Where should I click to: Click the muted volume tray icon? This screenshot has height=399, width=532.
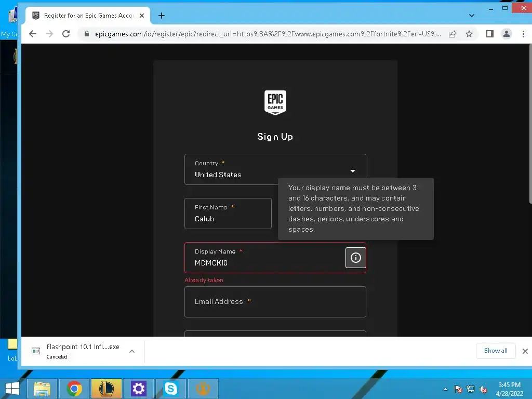click(483, 389)
